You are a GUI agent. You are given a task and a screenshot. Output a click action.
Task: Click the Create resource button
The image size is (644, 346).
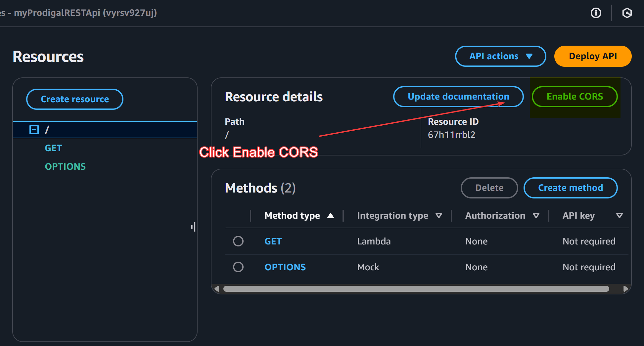pos(75,99)
